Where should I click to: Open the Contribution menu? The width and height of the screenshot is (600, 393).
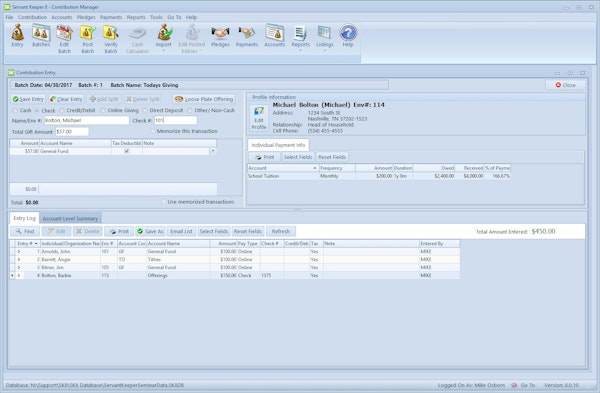32,17
